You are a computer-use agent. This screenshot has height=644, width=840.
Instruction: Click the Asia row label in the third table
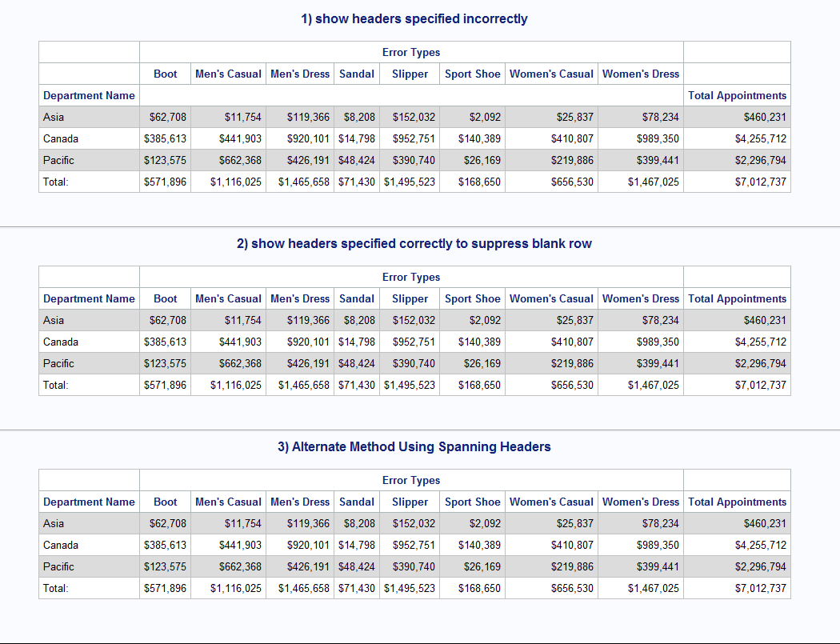tap(54, 523)
